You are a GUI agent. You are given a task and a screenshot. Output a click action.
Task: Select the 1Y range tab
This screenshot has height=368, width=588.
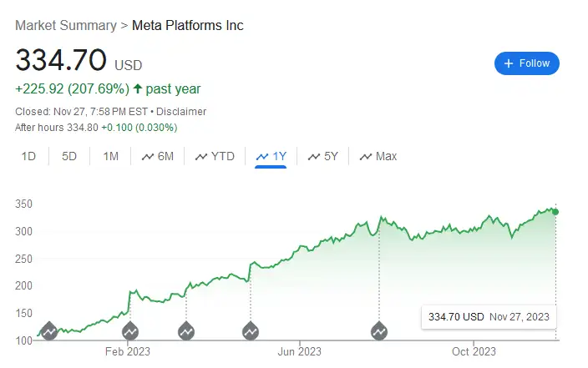click(x=271, y=156)
